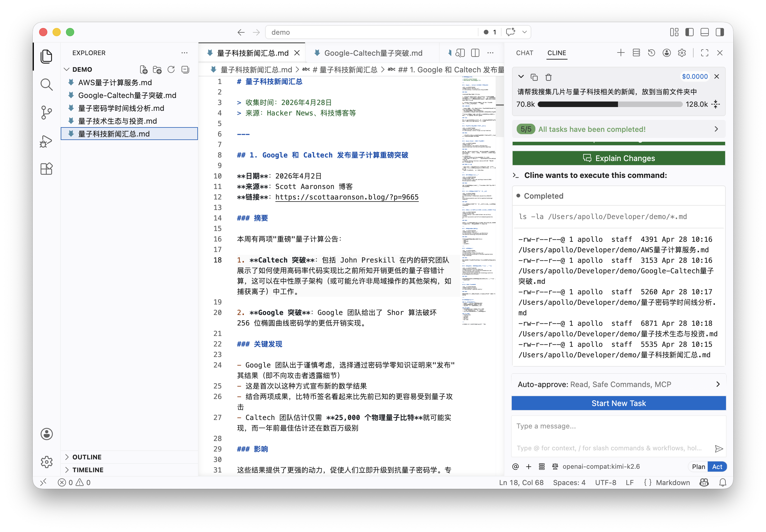This screenshot has height=532, width=766.
Task: Open Cline account panel
Action: point(666,53)
